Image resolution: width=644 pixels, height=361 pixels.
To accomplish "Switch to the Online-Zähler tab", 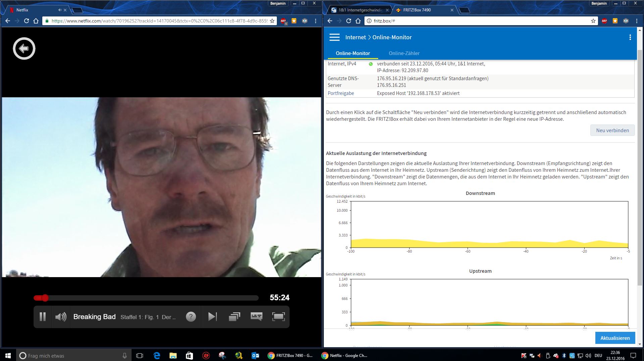I will (404, 53).
